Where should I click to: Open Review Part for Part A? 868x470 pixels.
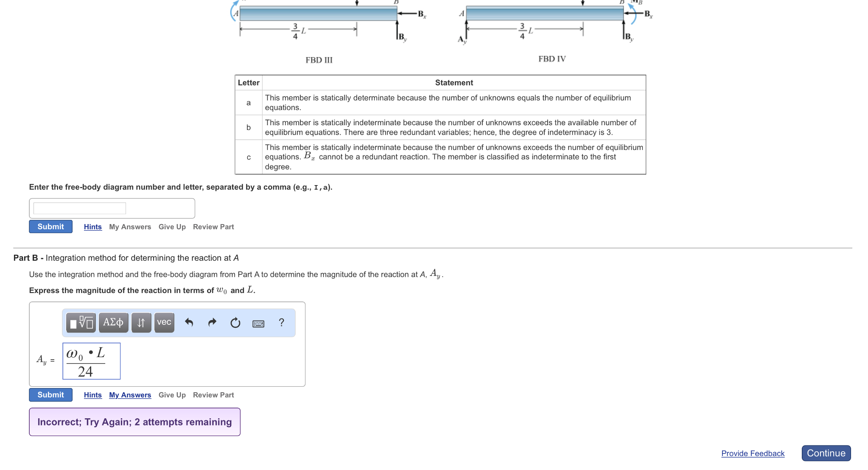pos(213,226)
